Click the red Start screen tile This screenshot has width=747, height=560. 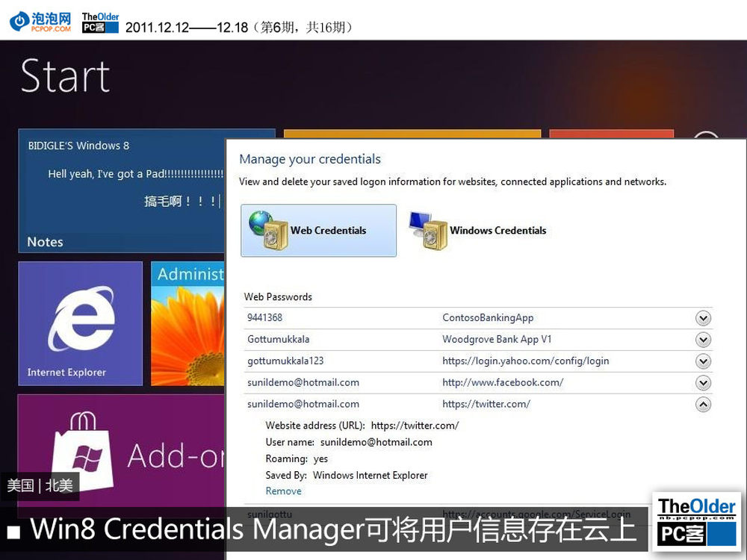611,134
